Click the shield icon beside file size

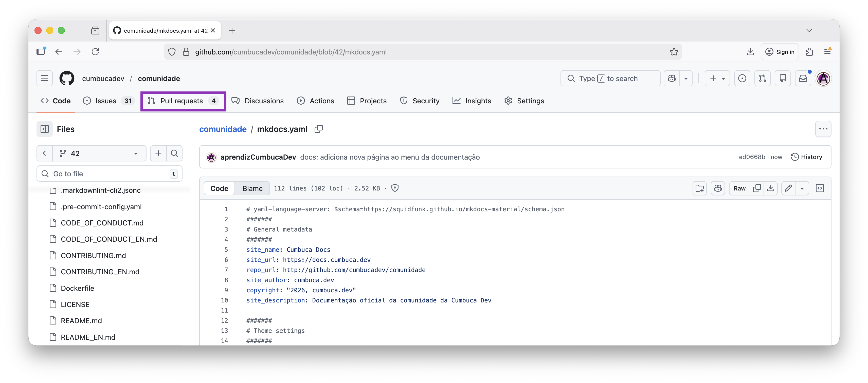click(x=395, y=188)
